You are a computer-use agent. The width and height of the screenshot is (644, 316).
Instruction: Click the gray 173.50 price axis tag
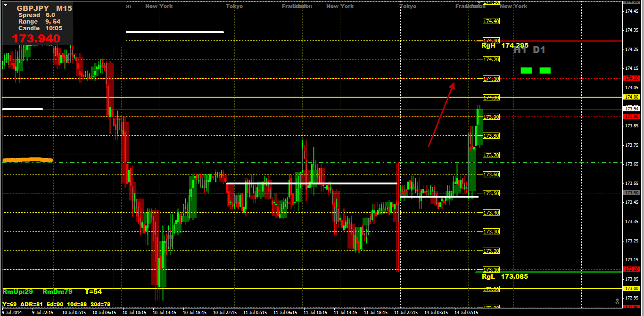pos(632,192)
